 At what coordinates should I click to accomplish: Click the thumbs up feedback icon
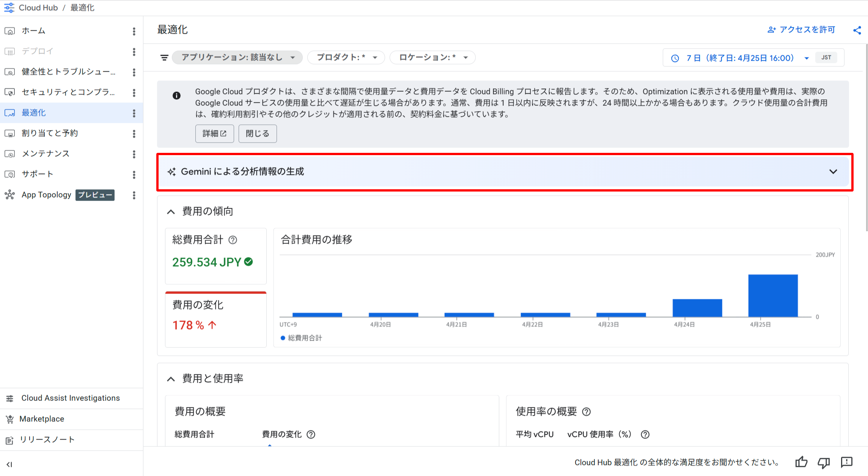pos(801,462)
